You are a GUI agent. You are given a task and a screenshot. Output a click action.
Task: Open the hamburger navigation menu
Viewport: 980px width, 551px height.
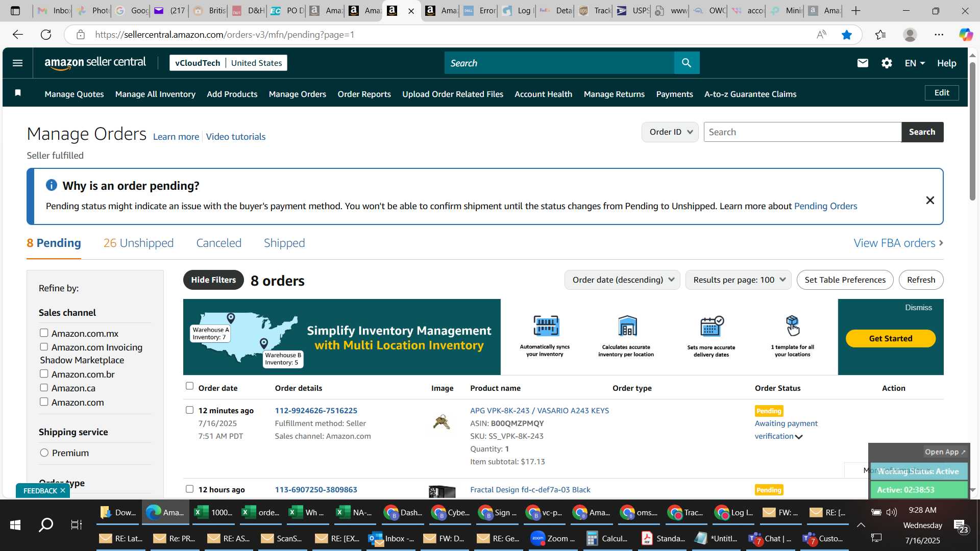click(x=17, y=63)
